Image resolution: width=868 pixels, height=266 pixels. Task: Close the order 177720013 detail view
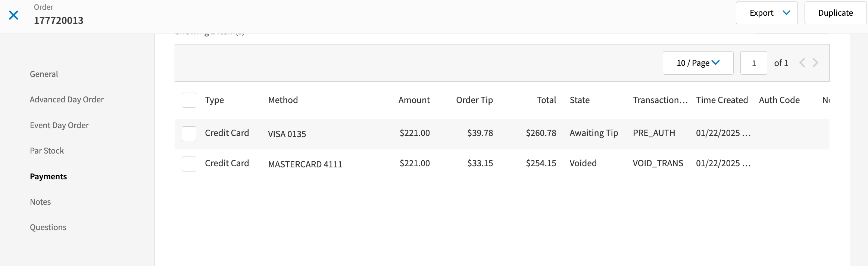pyautogui.click(x=13, y=15)
